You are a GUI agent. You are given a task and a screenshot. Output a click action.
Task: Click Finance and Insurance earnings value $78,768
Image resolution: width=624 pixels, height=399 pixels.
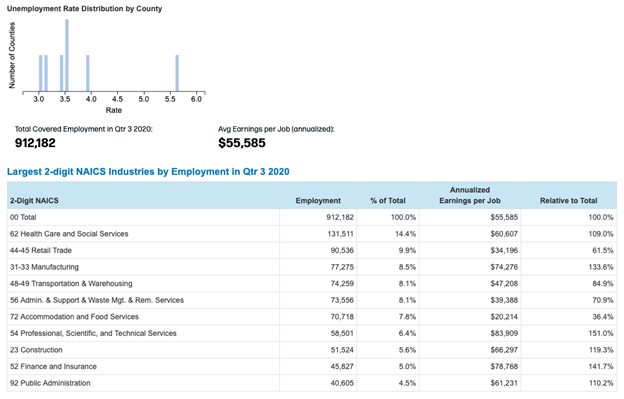(504, 366)
